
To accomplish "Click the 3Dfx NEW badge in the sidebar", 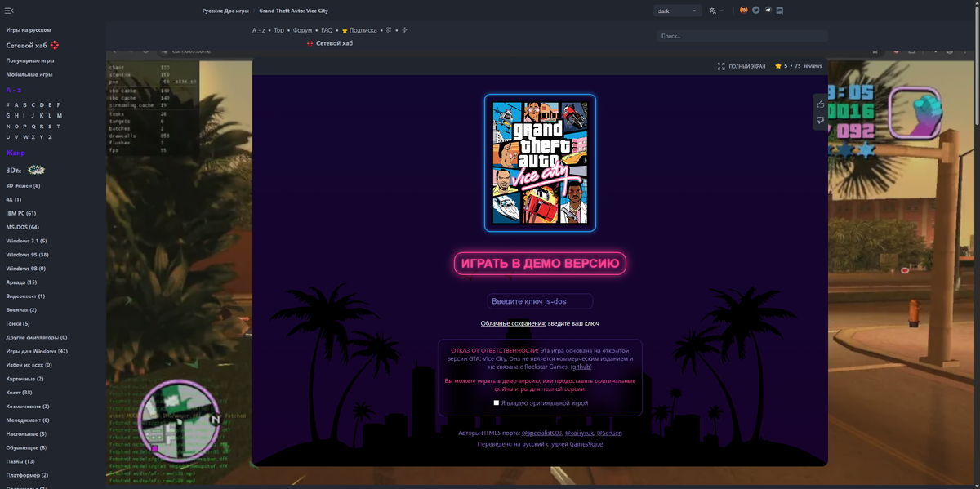I will click(36, 170).
